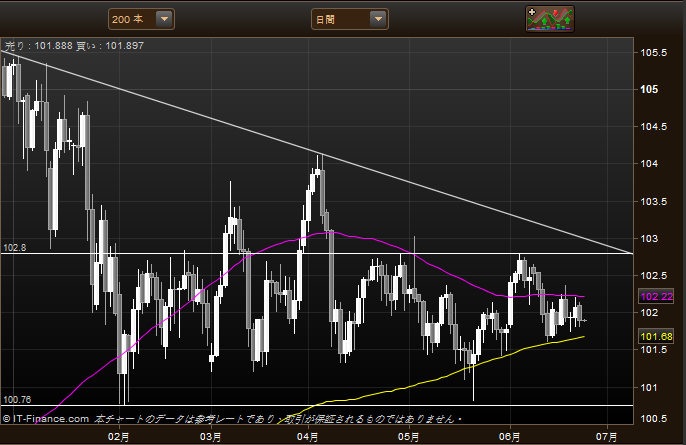Image resolution: width=686 pixels, height=445 pixels.
Task: Click the 07月 date axis label
Action: pyautogui.click(x=607, y=436)
